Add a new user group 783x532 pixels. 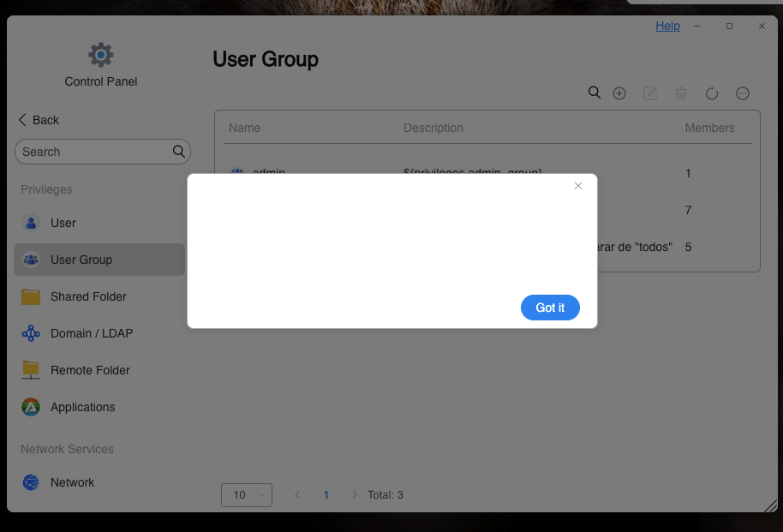[619, 93]
